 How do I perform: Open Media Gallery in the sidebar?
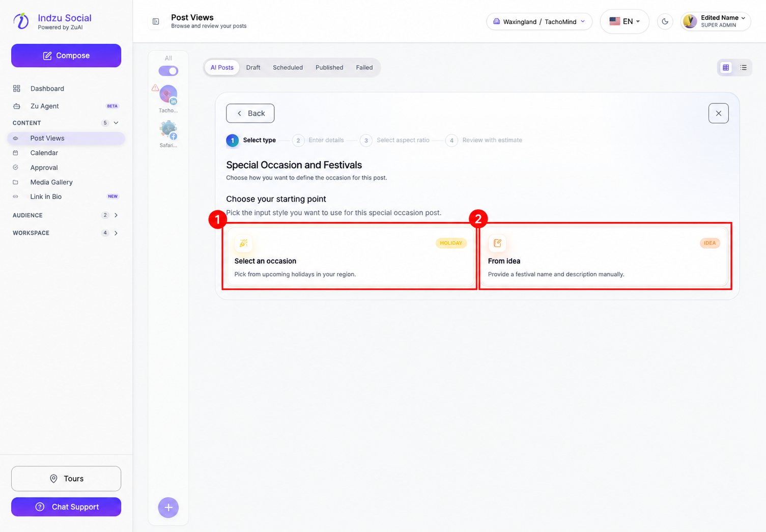[x=66, y=182]
